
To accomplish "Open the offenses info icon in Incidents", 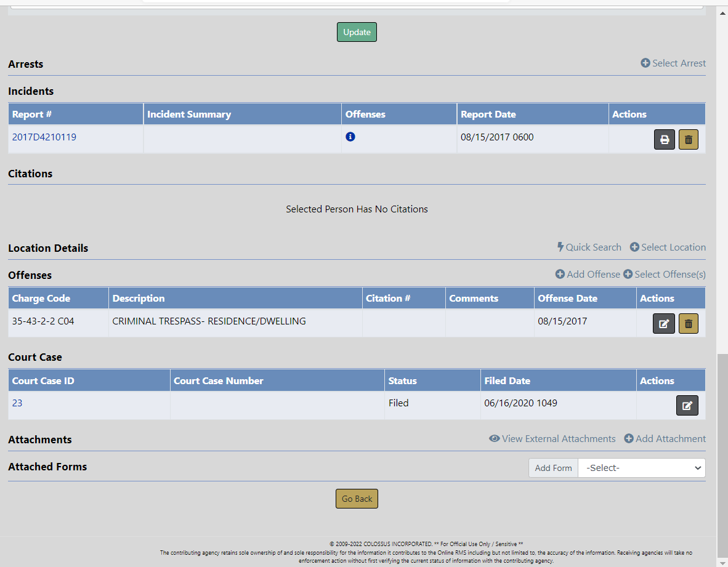I will click(x=350, y=137).
